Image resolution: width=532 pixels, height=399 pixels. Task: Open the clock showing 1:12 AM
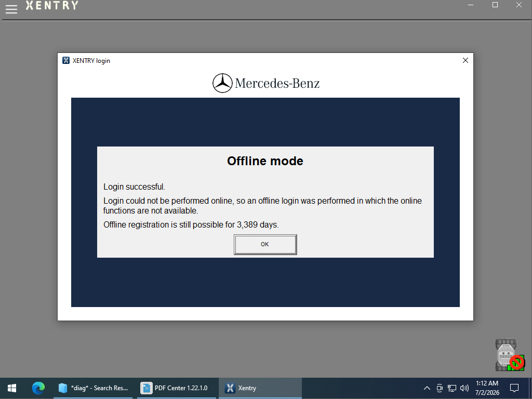[487, 388]
